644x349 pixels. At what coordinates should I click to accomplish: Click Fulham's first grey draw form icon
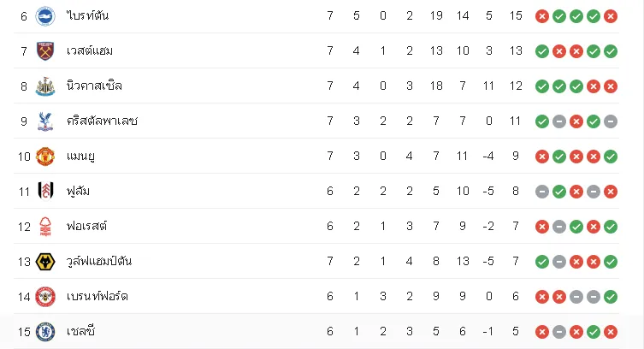[x=542, y=192]
